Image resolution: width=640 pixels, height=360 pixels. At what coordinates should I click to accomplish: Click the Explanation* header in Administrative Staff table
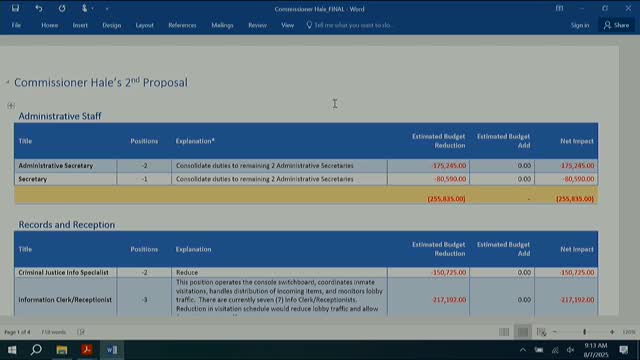tap(195, 141)
